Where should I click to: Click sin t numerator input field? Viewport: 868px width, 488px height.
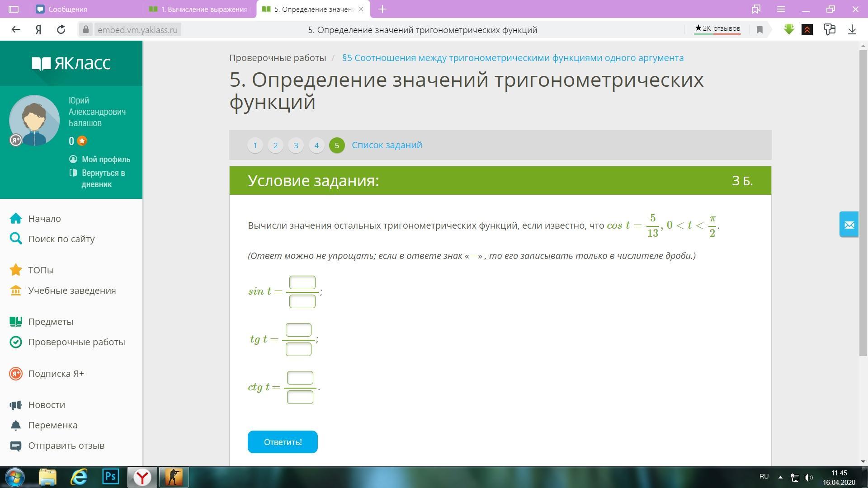pyautogui.click(x=302, y=283)
